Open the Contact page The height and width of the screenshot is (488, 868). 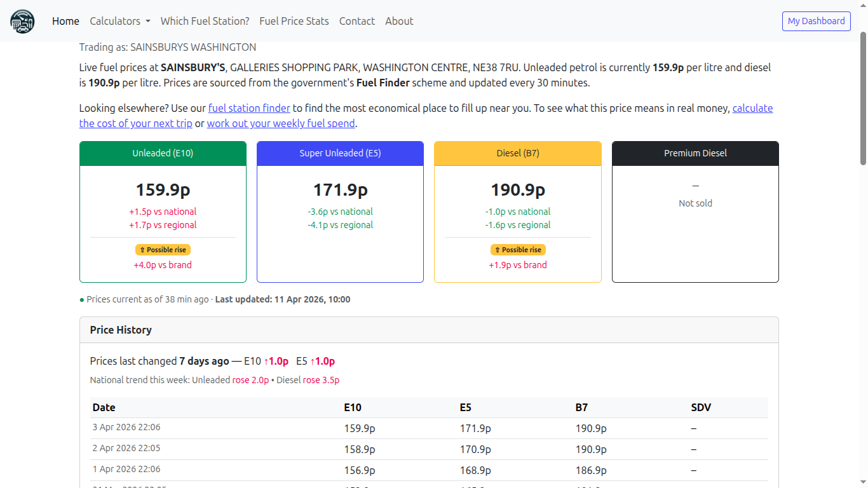357,21
